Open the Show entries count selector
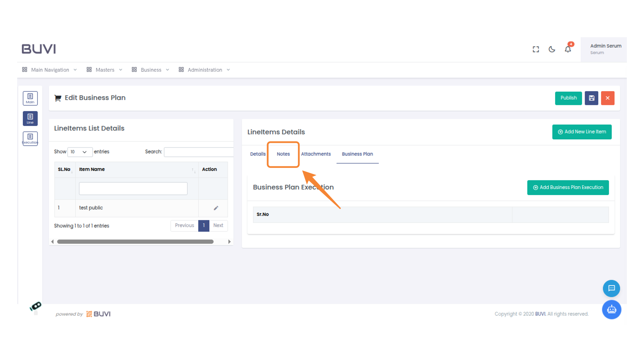The height and width of the screenshot is (362, 644). [x=80, y=152]
